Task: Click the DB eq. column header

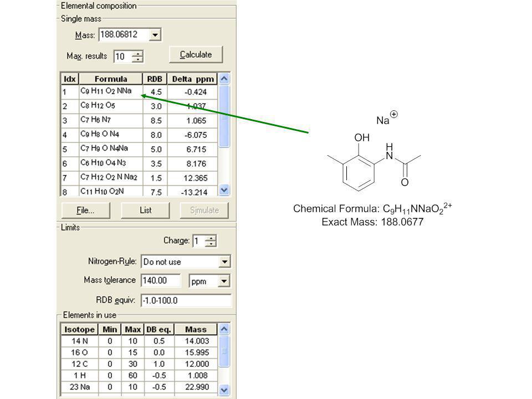Action: click(x=159, y=329)
